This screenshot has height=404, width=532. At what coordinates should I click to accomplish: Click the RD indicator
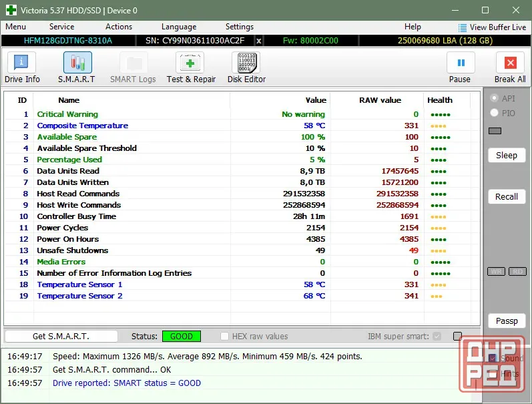coord(517,271)
